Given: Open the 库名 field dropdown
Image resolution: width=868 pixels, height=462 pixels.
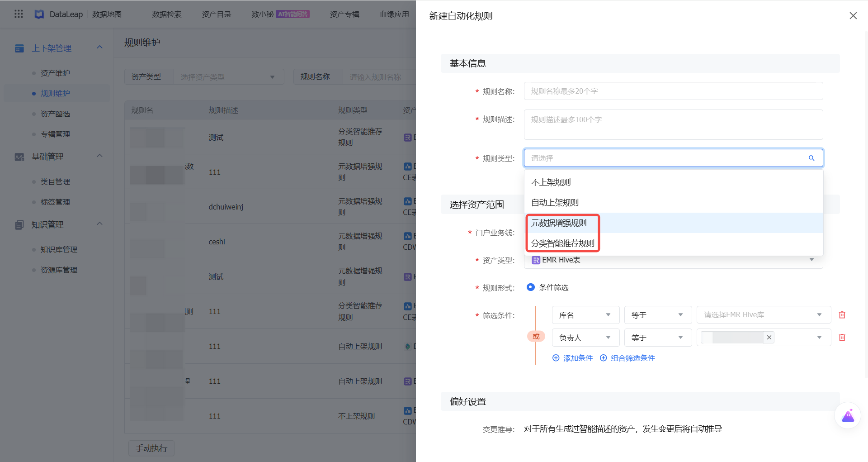Looking at the screenshot, I should pyautogui.click(x=585, y=315).
